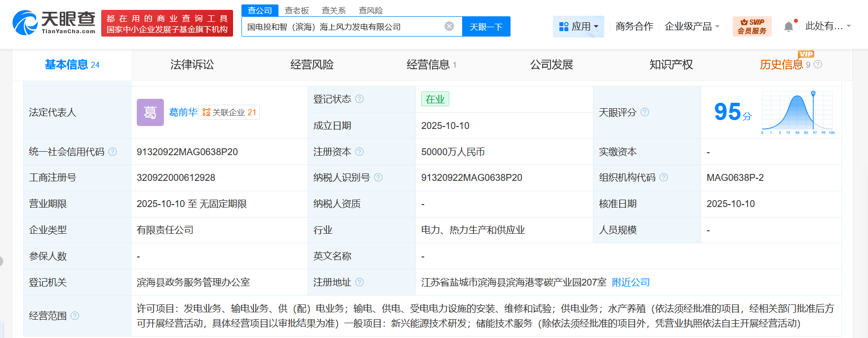Click help icon beside 统一社会信用代码

[113, 152]
